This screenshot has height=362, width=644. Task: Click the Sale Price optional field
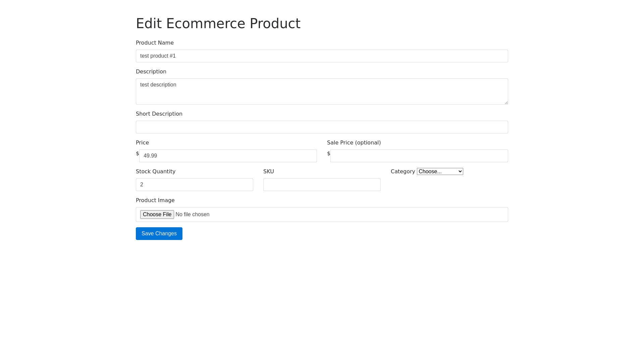[419, 156]
